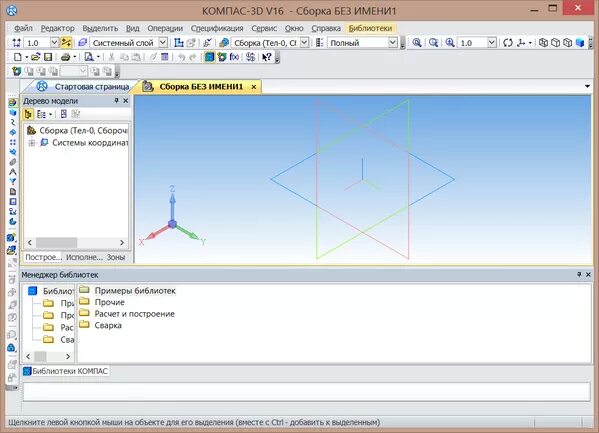Toggle the highlighted orthogonal drawing mode button

coord(66,43)
